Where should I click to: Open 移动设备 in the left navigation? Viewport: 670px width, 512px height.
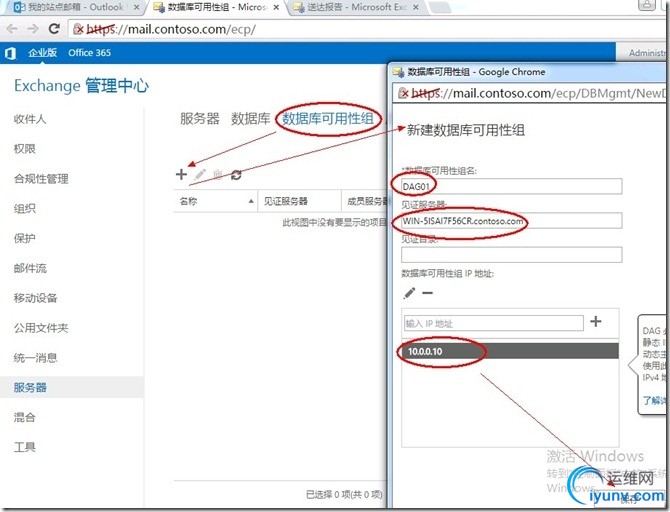[x=35, y=298]
